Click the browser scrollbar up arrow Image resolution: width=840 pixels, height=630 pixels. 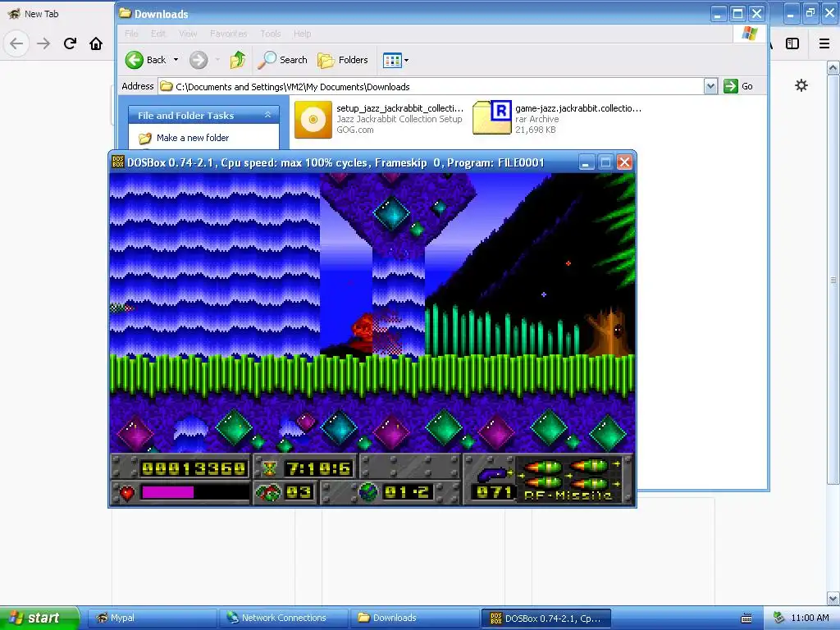coord(833,67)
